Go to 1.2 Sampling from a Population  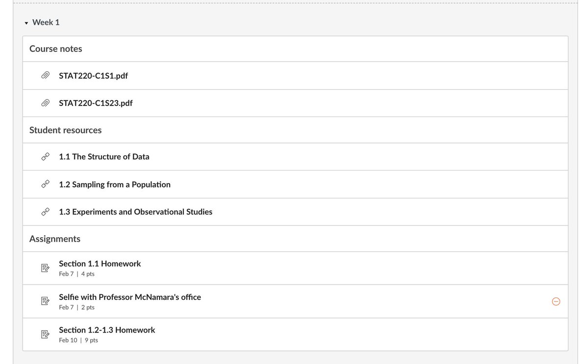(115, 184)
